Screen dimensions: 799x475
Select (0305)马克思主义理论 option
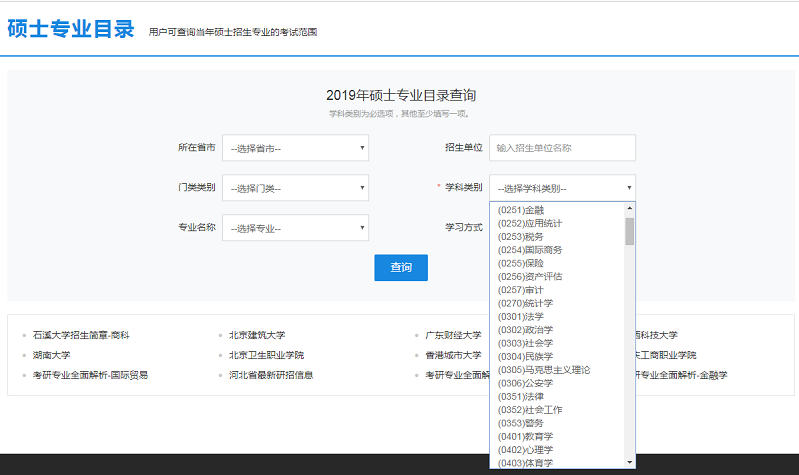[543, 369]
